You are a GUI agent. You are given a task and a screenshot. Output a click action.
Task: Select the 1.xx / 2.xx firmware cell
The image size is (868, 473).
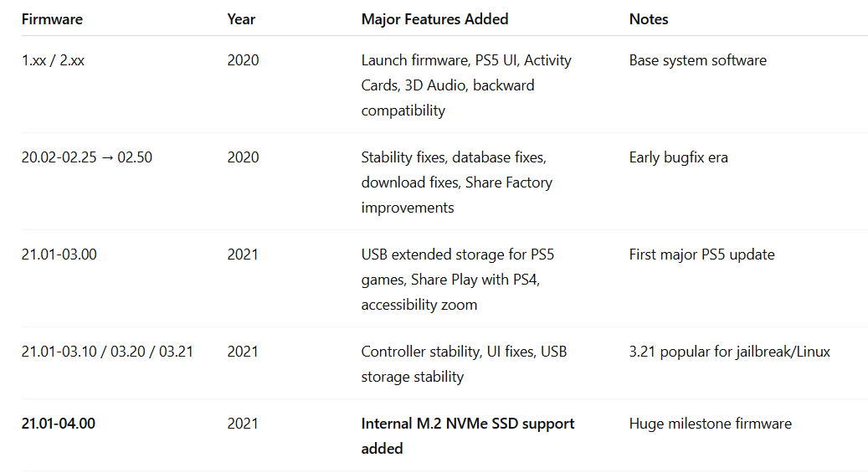pyautogui.click(x=53, y=60)
